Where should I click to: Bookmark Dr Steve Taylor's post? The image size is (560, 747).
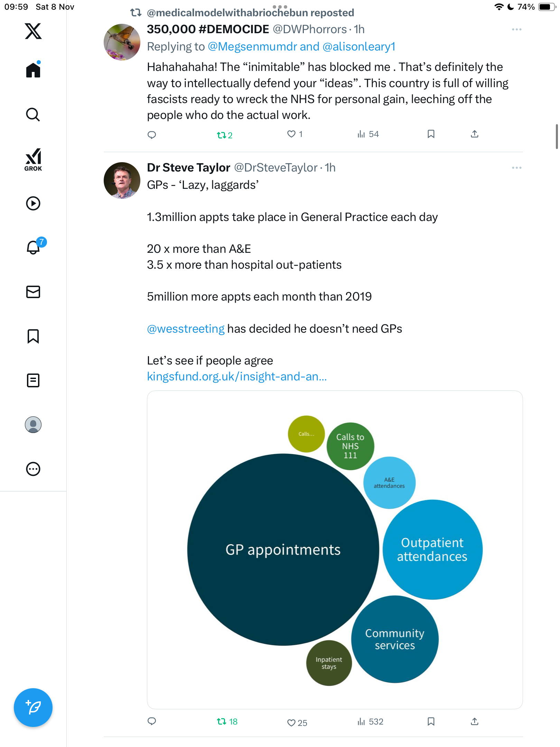click(431, 721)
